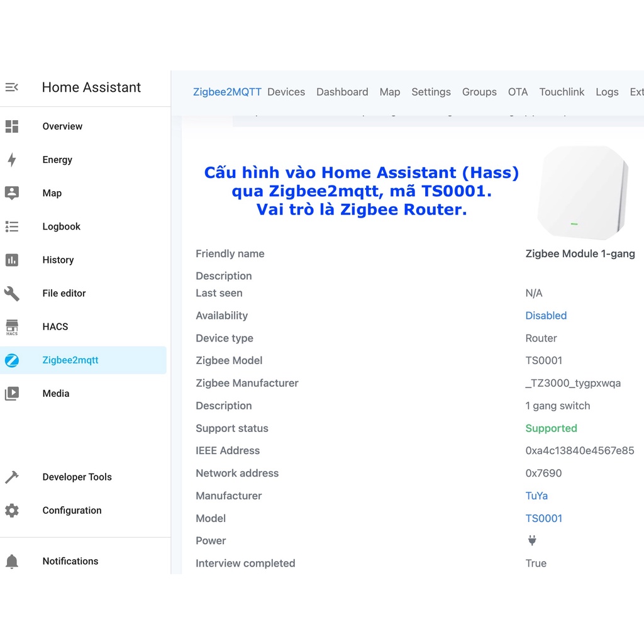Open the Notifications bell icon

coord(12,562)
